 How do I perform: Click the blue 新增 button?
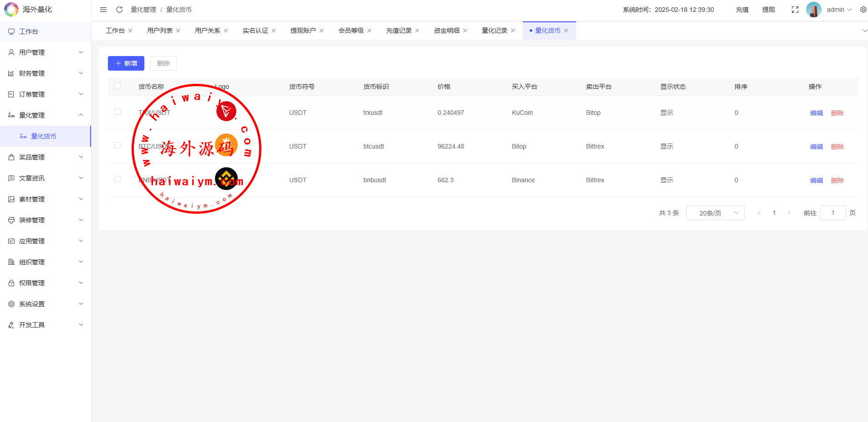(126, 63)
